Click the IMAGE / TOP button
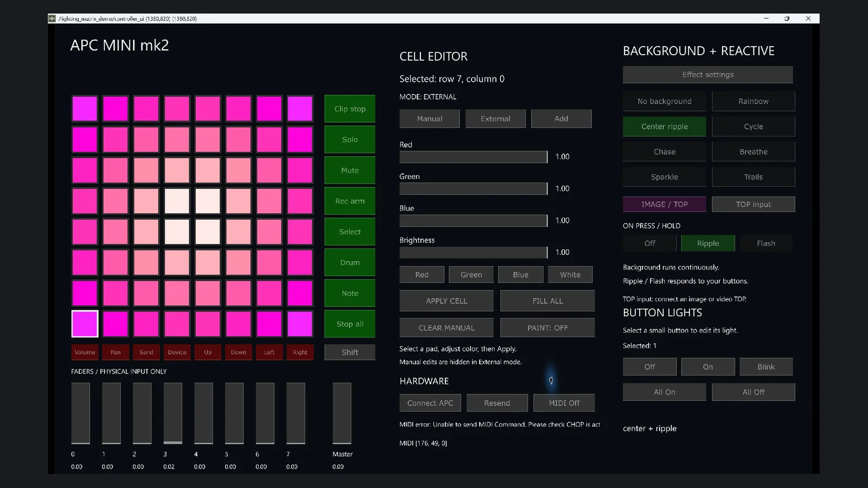The image size is (868, 488). point(665,204)
